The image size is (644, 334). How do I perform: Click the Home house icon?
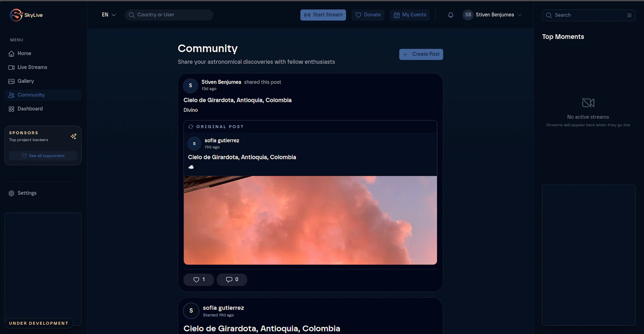(11, 54)
